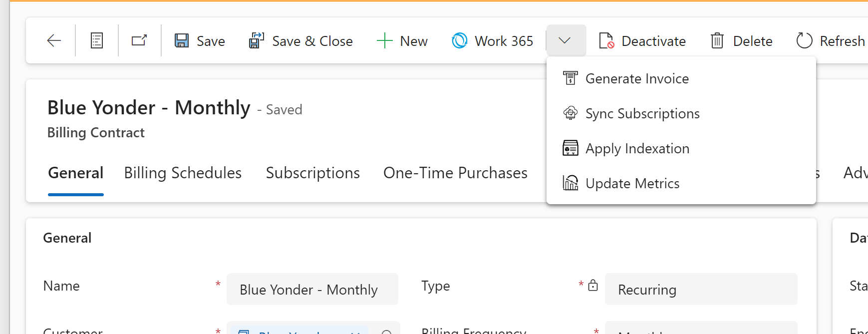Click into the Name input field
The height and width of the screenshot is (334, 868).
tap(312, 289)
